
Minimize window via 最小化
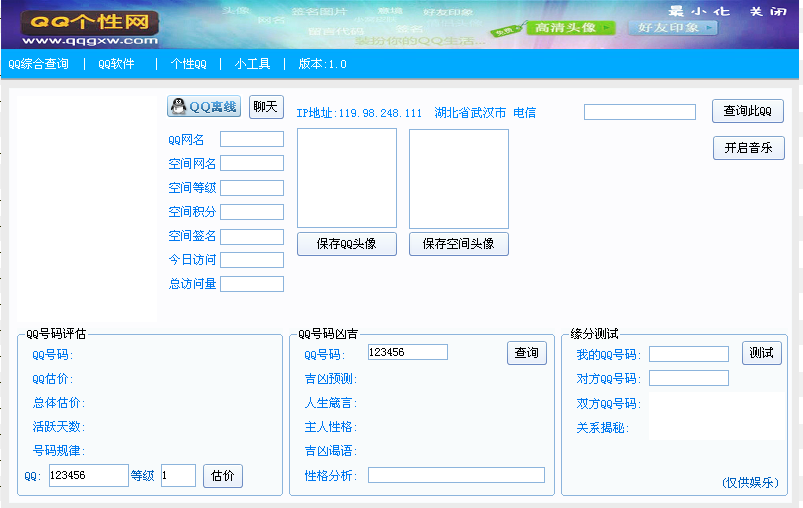[699, 11]
